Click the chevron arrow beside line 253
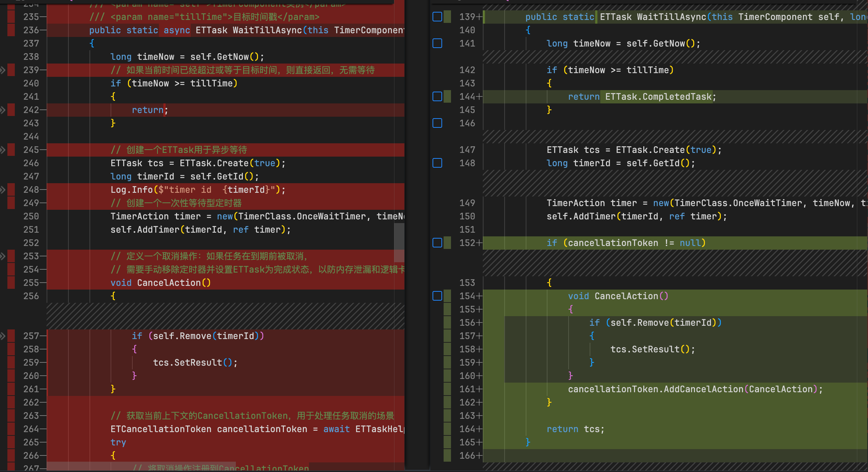Image resolution: width=868 pixels, height=472 pixels. tap(3, 256)
